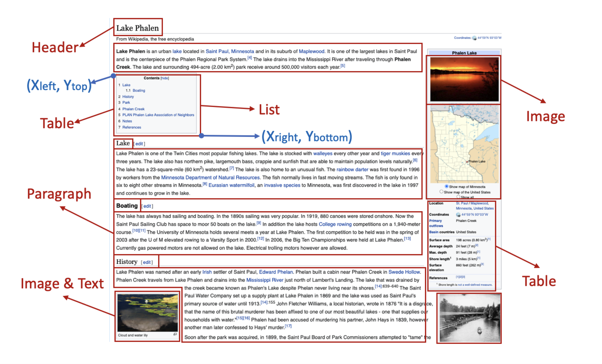
Task: Click citation [5] at the end of the intro paragraph
Action: pyautogui.click(x=343, y=66)
